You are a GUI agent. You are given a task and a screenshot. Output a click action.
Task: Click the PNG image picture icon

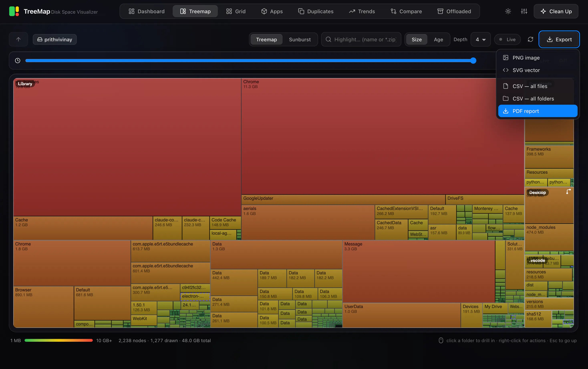[506, 58]
